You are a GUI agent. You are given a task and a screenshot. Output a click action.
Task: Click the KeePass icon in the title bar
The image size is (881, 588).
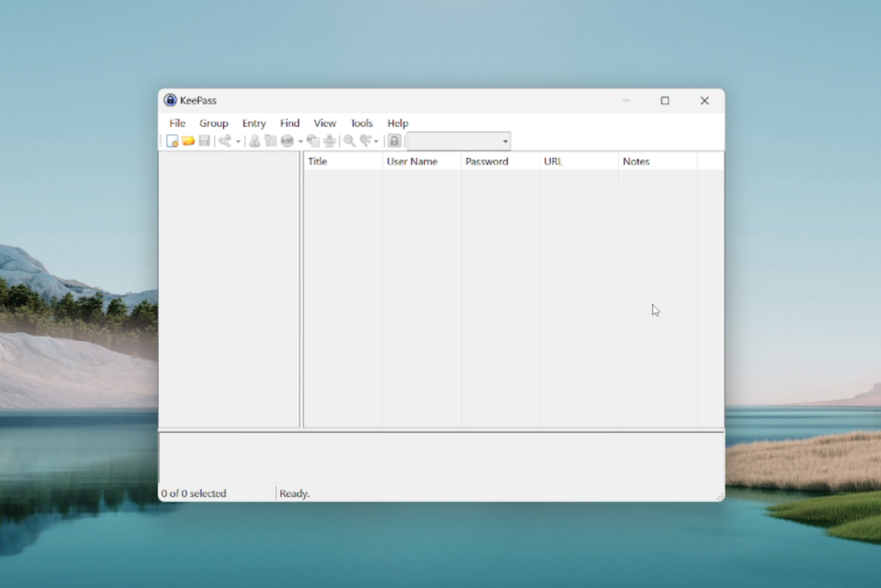coord(171,100)
